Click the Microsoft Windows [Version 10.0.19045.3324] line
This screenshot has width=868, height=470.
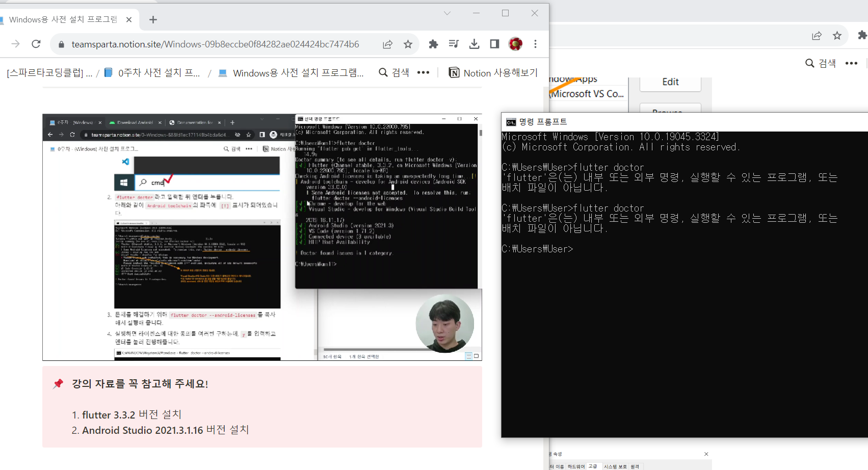[610, 137]
